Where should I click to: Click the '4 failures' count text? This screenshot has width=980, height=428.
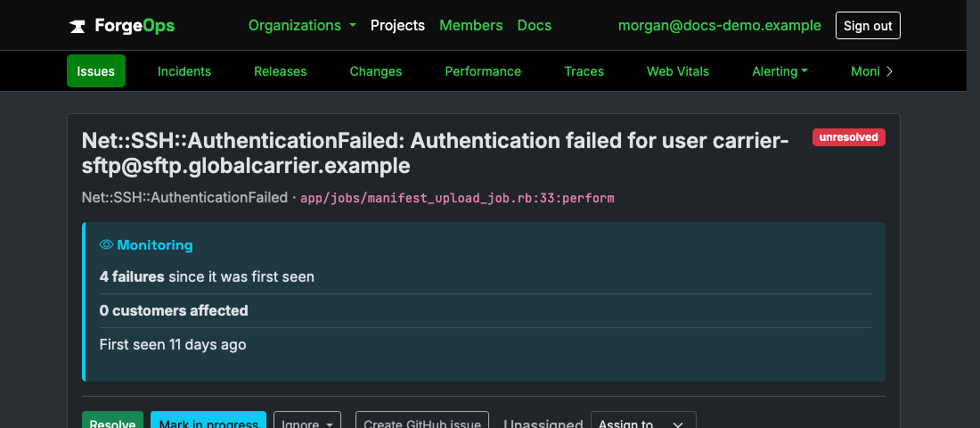pyautogui.click(x=132, y=276)
